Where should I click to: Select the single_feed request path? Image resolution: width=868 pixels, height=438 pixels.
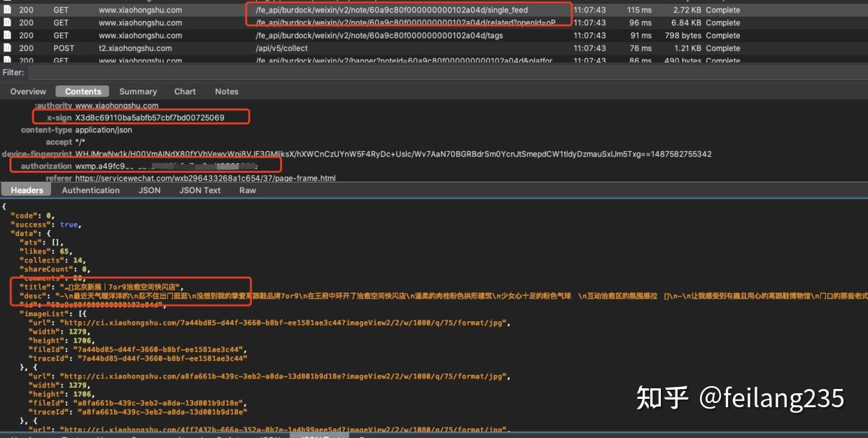click(392, 10)
